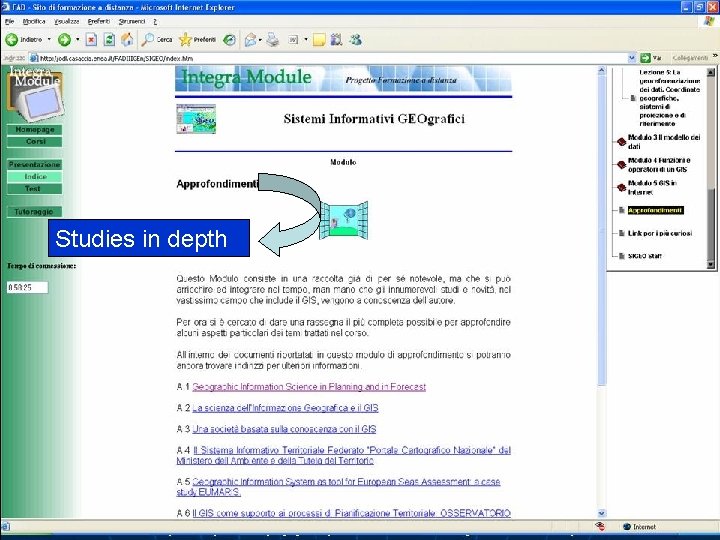The image size is (720, 540).
Task: Click main content scrollbar down arrow
Action: (x=602, y=513)
